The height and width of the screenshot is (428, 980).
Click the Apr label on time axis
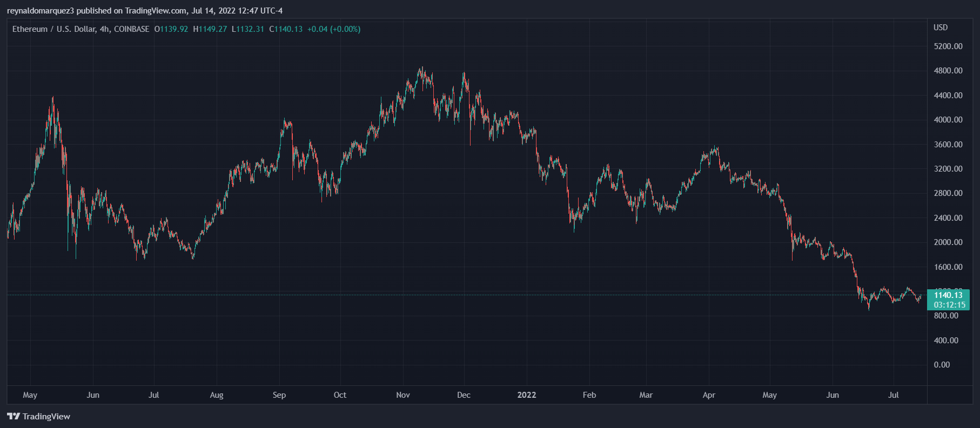(709, 395)
